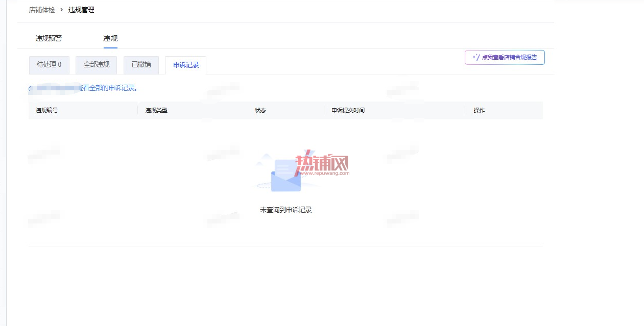Viewport: 644px width, 326px height.
Task: Show the 全部违规 sub-tab
Action: (x=97, y=65)
